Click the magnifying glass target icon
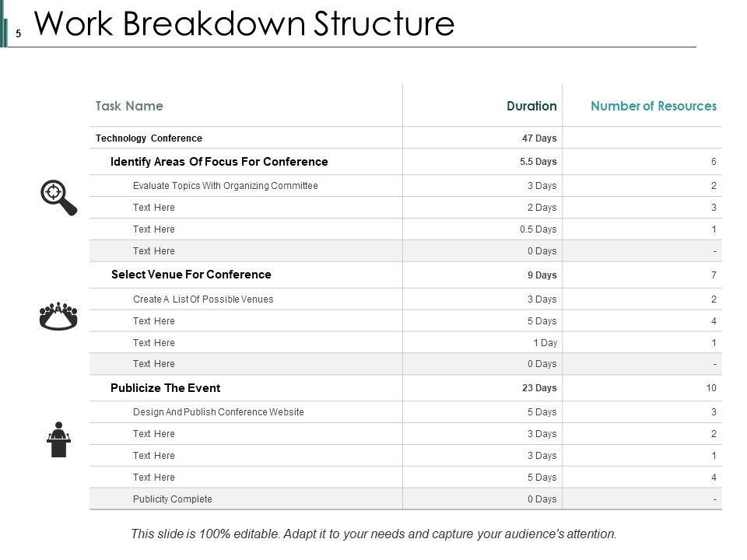This screenshot has width=747, height=560. click(58, 197)
